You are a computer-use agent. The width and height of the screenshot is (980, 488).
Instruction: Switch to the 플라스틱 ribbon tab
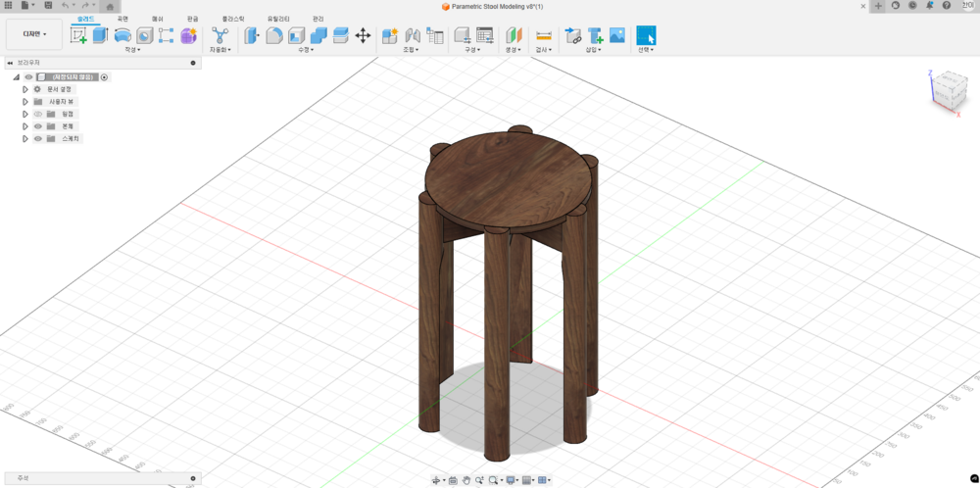233,20
